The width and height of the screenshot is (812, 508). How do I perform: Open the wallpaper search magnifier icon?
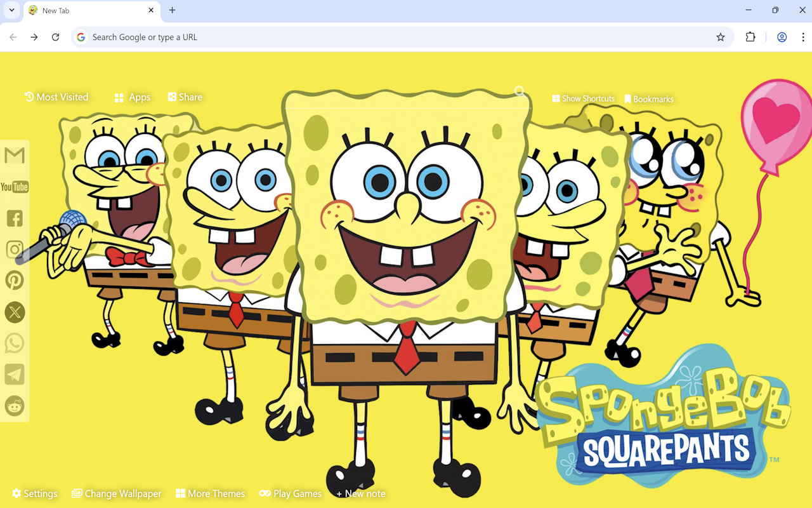click(519, 91)
